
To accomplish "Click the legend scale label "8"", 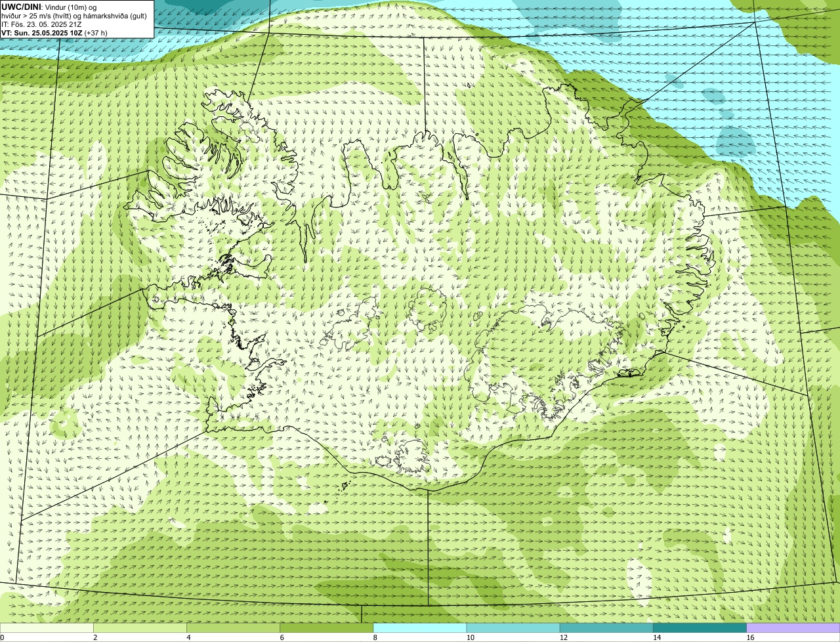I will [375, 637].
